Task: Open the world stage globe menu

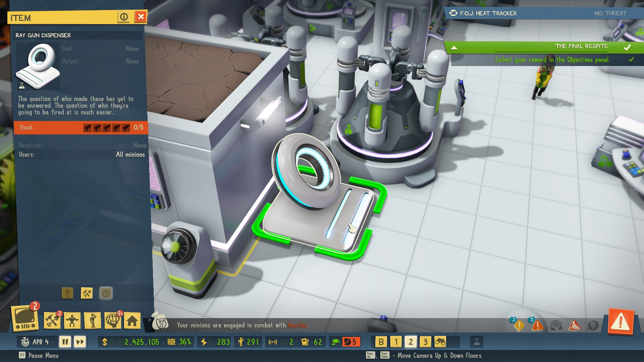Action: [x=112, y=321]
